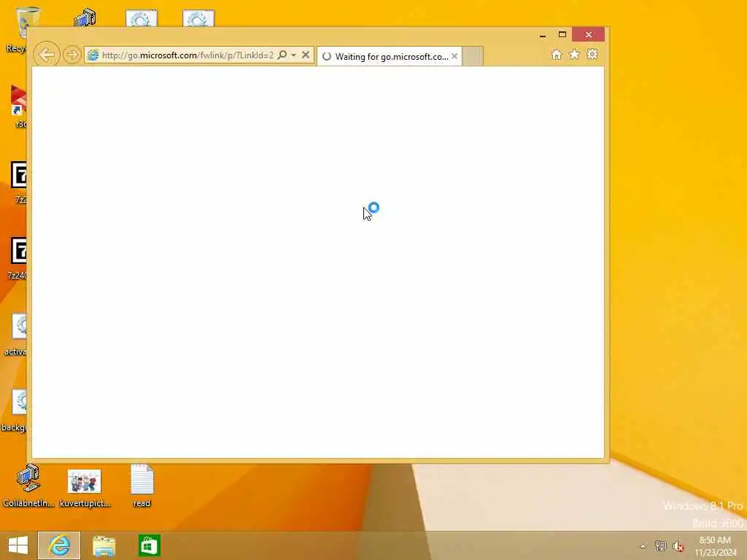The width and height of the screenshot is (747, 560).
Task: Select the 'read' text file icon
Action: tap(142, 485)
